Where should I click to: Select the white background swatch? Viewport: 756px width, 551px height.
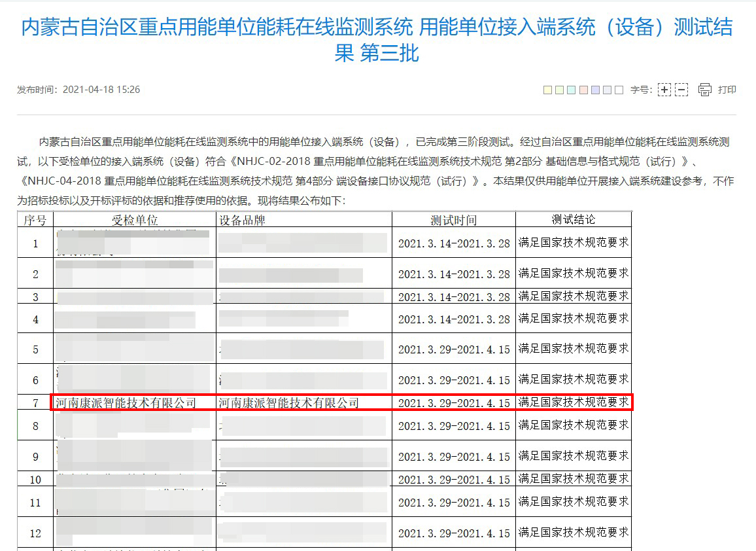coord(619,90)
